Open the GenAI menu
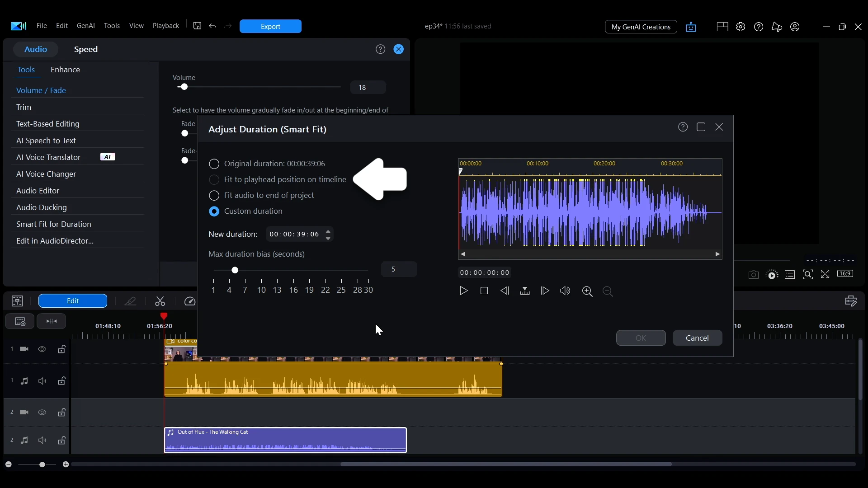The image size is (868, 488). [x=86, y=26]
